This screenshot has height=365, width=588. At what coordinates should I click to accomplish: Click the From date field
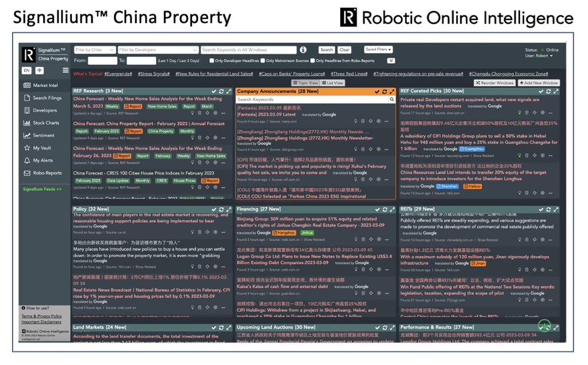(102, 60)
